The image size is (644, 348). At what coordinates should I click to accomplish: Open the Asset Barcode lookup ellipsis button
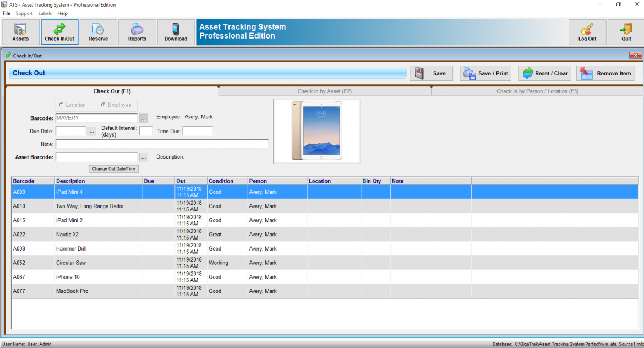pyautogui.click(x=144, y=157)
